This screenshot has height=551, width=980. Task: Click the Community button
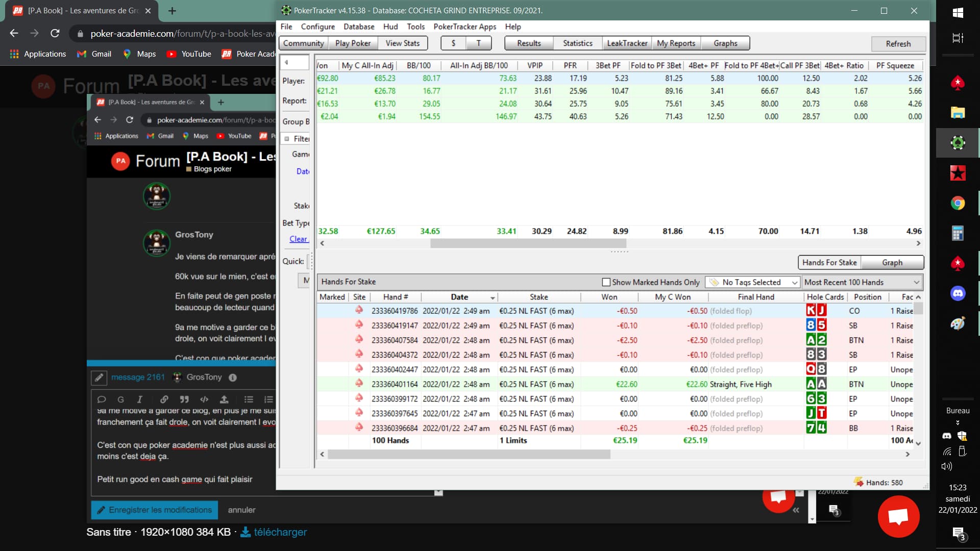303,43
